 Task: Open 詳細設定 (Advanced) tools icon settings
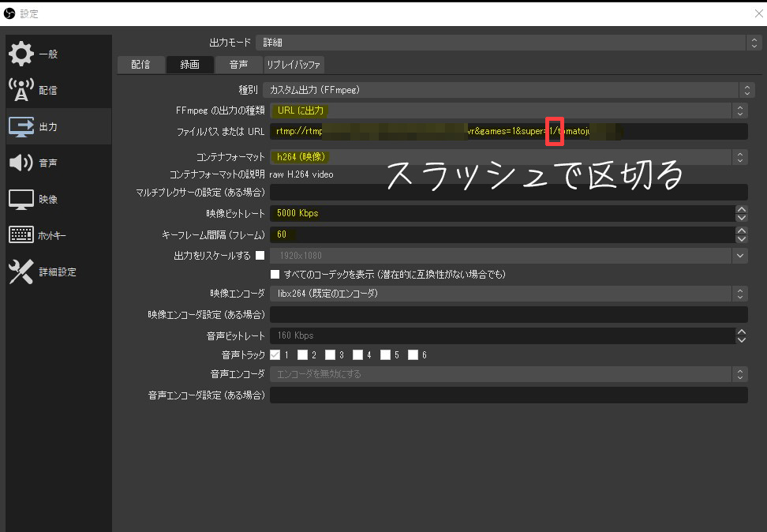[21, 272]
